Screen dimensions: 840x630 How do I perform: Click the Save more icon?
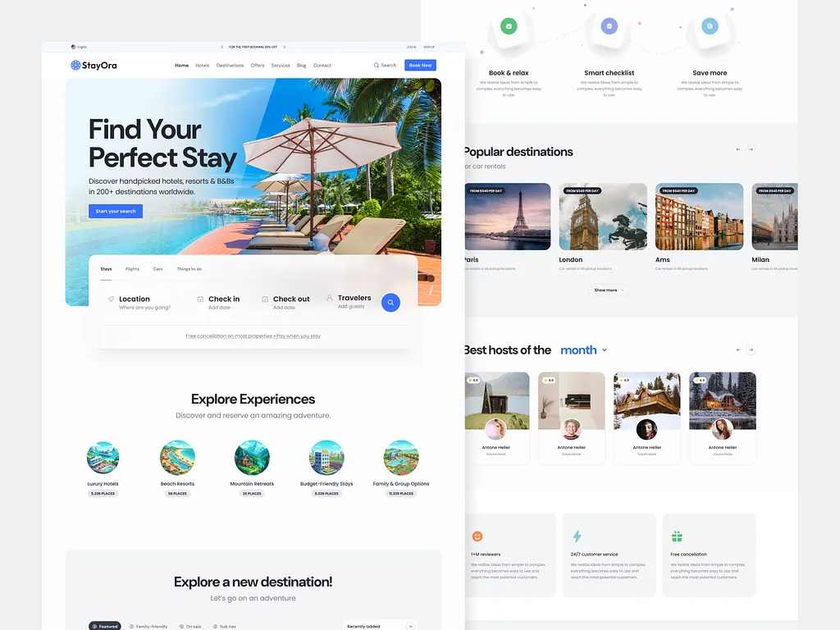click(710, 25)
